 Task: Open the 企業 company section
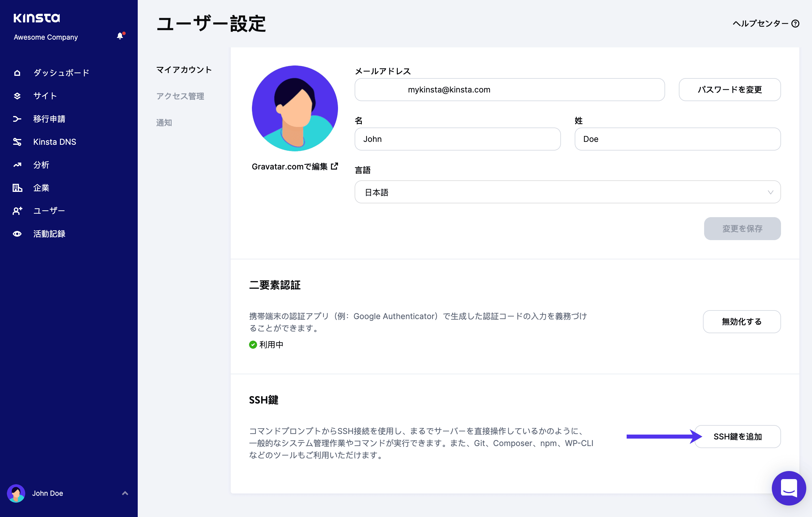[x=17, y=188]
